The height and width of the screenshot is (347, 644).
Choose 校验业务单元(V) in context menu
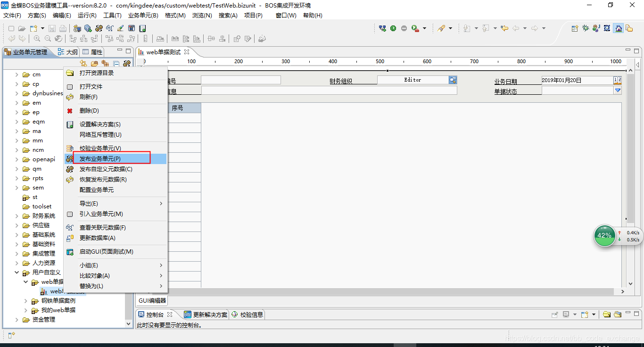point(116,149)
